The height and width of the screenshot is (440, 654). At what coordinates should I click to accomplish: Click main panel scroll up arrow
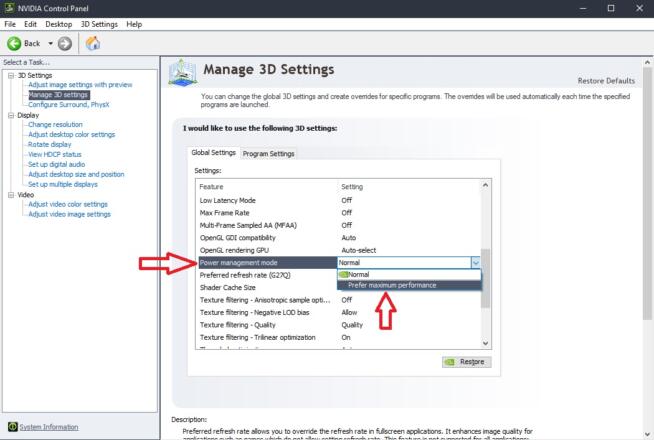[x=647, y=62]
